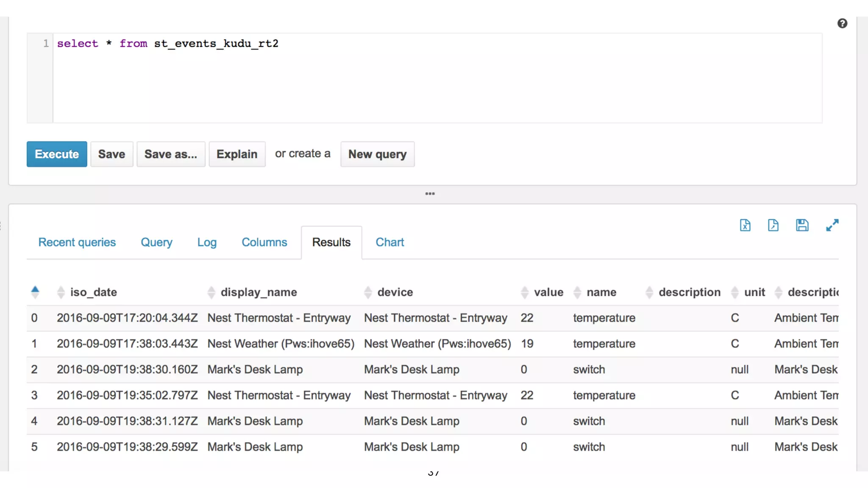Click the Explain button

(236, 154)
